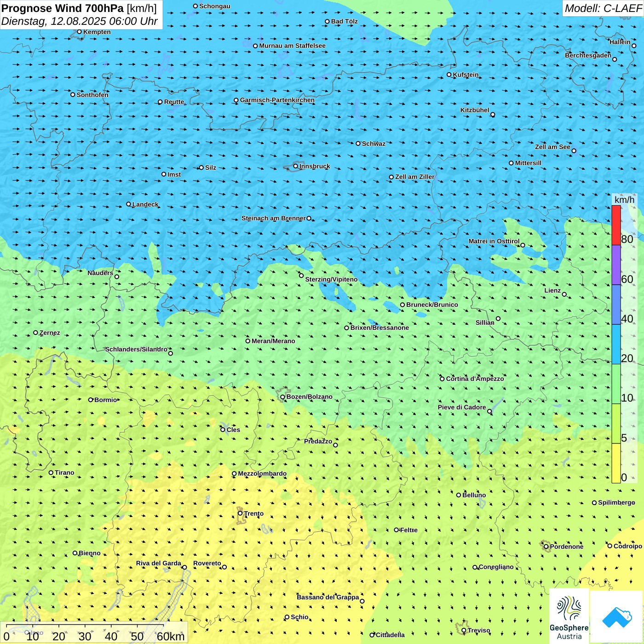Click the Cortina d'Ampezzo label
The width and height of the screenshot is (644, 644).
pos(475,379)
